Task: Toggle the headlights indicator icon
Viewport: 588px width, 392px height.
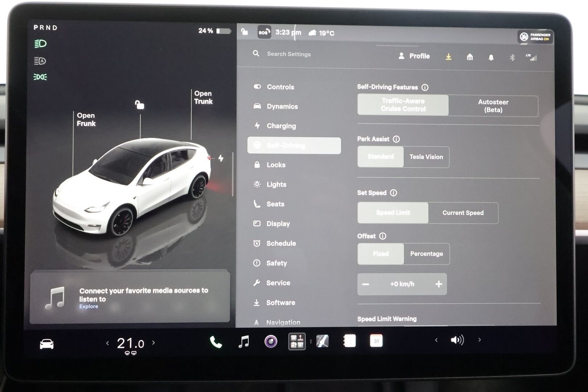Action: [40, 44]
